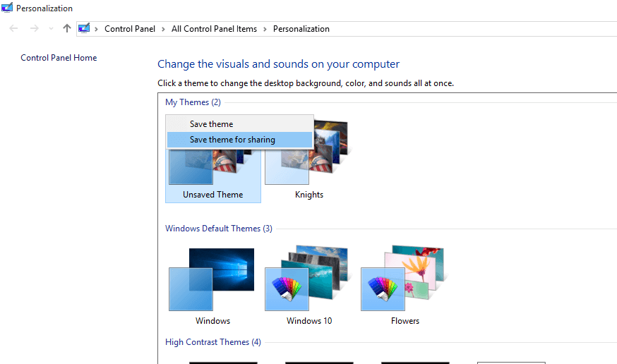The height and width of the screenshot is (364, 617).
Task: Apply the Windows 10 theme
Action: [x=309, y=285]
